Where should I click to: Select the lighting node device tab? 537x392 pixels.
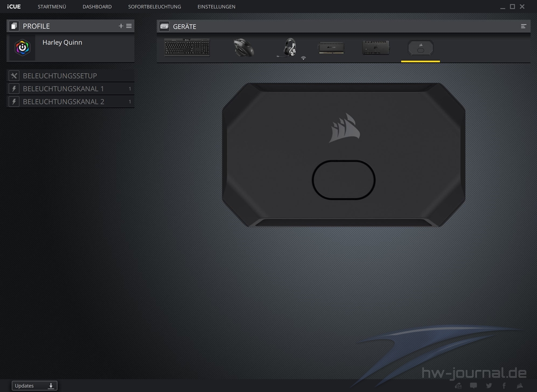[x=421, y=48]
